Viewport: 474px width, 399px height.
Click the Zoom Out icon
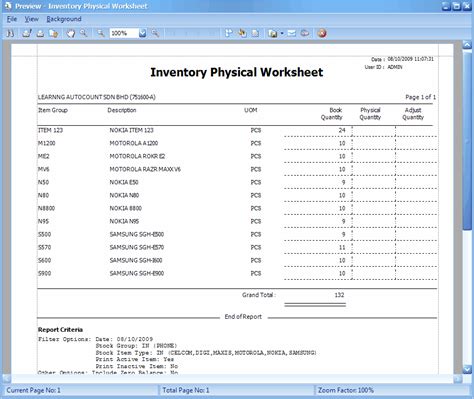[100, 33]
